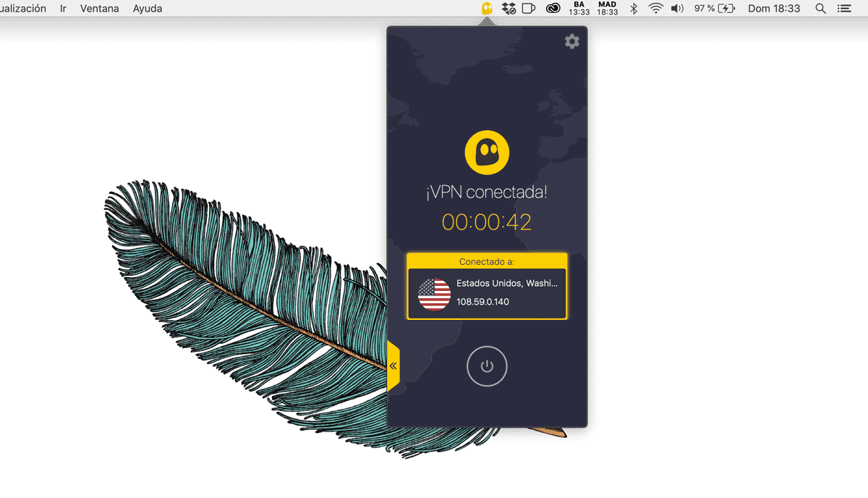
Task: Open the Ir menu
Action: pos(63,9)
